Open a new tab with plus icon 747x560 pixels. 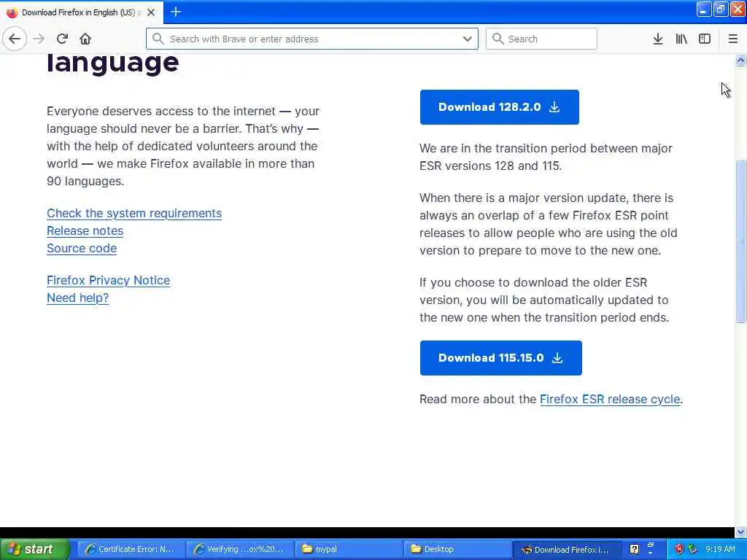point(176,12)
